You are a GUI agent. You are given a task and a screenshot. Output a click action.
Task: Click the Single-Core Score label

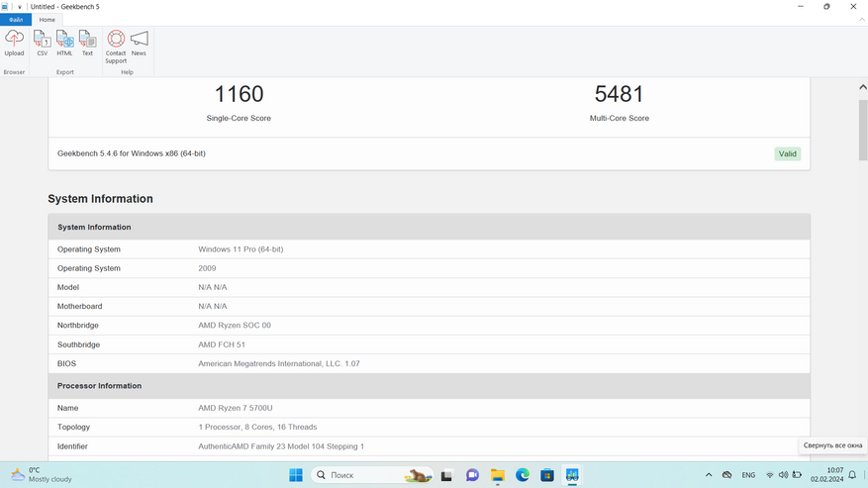click(x=239, y=118)
